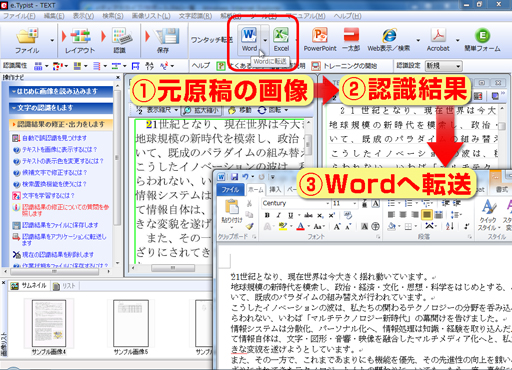Open the dropdown arrow beside Acrobat
This screenshot has height=370, width=512.
click(458, 40)
